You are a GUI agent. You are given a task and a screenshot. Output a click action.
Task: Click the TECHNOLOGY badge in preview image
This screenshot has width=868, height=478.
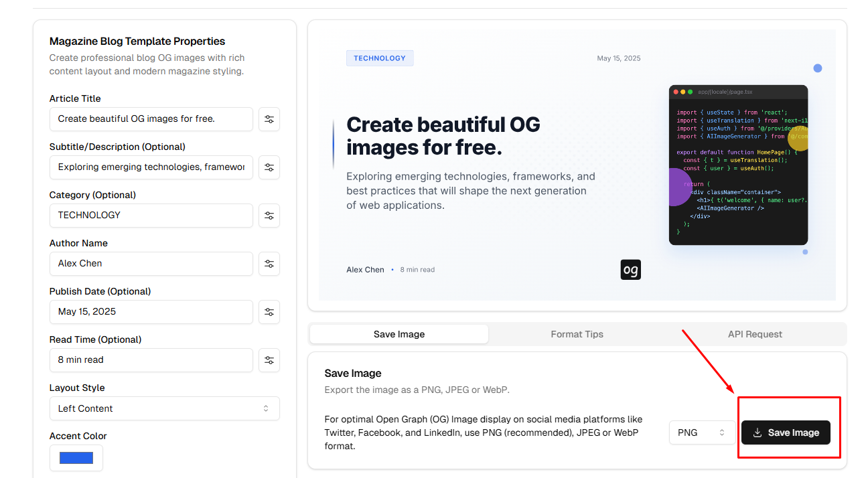[380, 58]
